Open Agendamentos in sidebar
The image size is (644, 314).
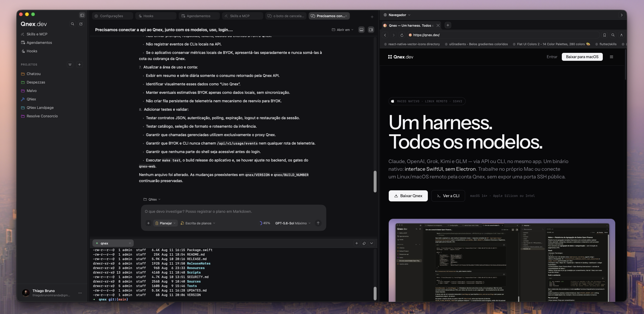(x=36, y=43)
